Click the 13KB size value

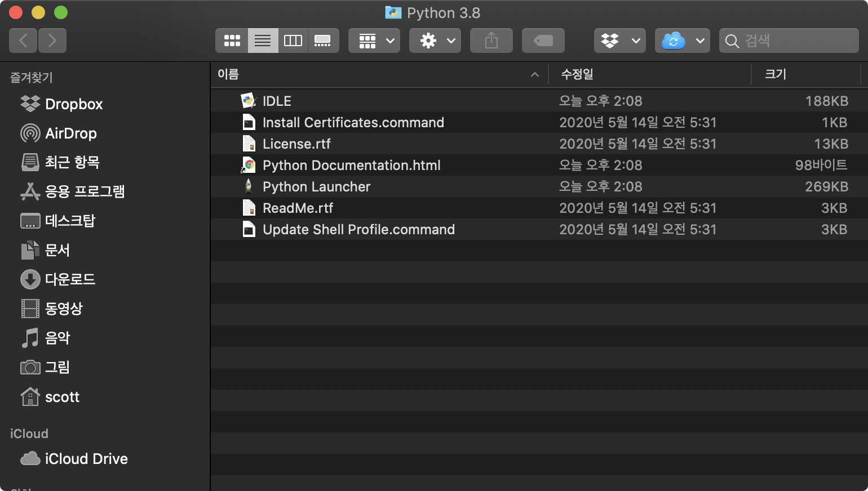[831, 144]
